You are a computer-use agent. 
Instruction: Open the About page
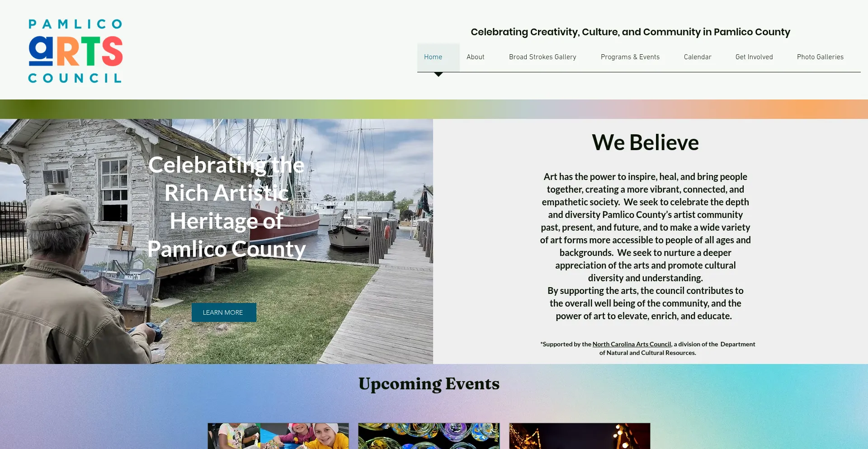[x=475, y=57]
